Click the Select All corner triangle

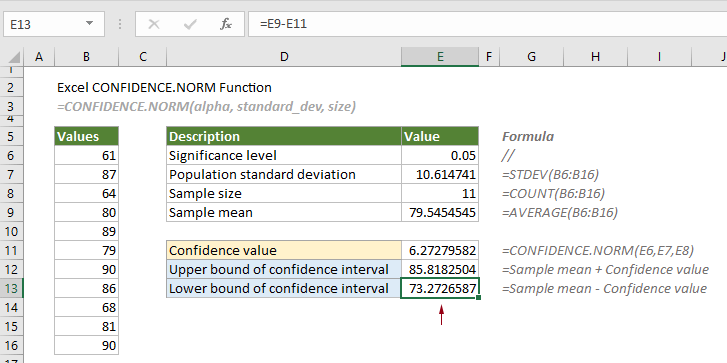(14, 57)
